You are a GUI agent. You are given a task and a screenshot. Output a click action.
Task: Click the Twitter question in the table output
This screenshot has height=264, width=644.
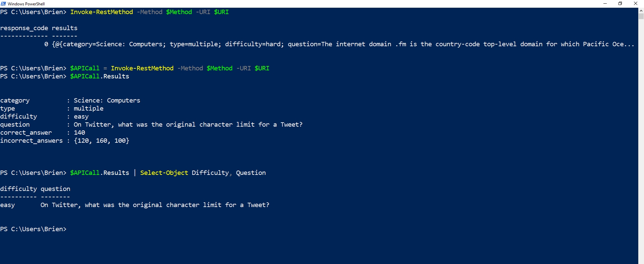(x=155, y=205)
